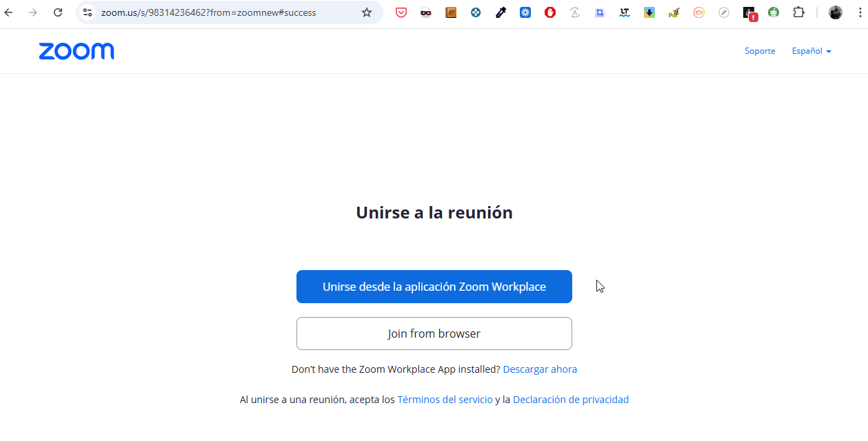
Task: Expand the Español language dropdown
Action: (811, 51)
